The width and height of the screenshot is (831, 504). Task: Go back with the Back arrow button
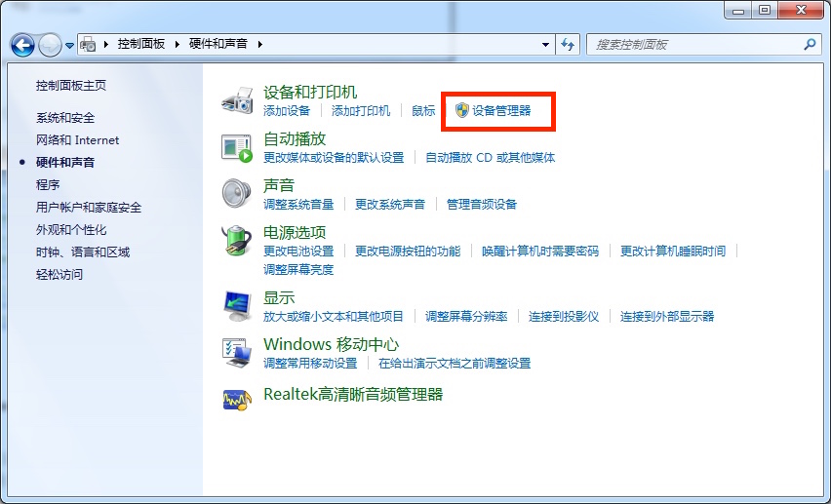tap(22, 45)
